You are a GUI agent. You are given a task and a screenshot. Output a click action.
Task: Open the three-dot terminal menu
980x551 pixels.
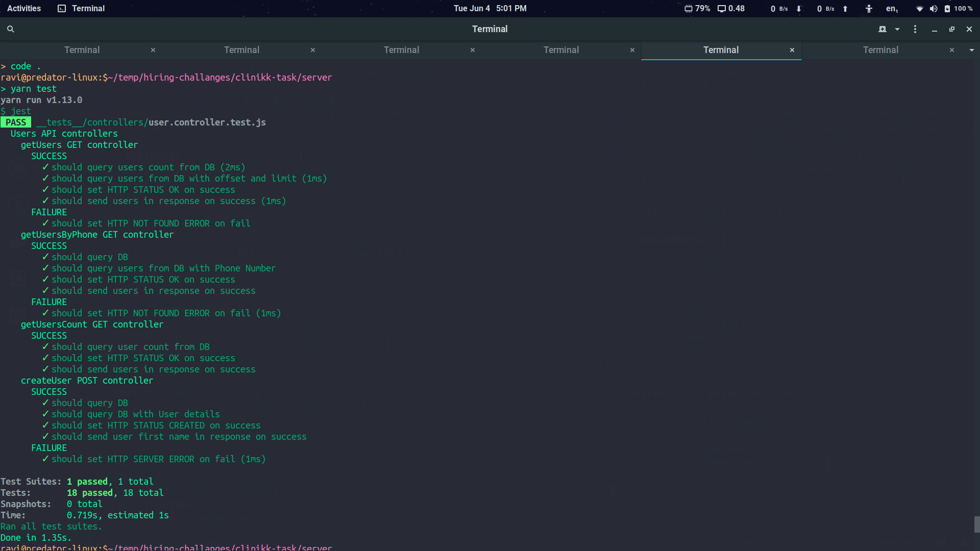(x=915, y=29)
